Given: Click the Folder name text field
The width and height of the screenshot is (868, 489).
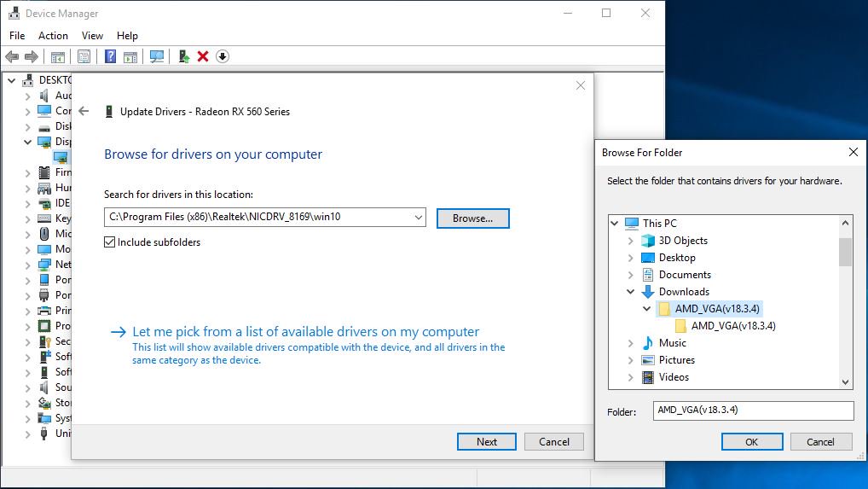Looking at the screenshot, I should [x=753, y=410].
